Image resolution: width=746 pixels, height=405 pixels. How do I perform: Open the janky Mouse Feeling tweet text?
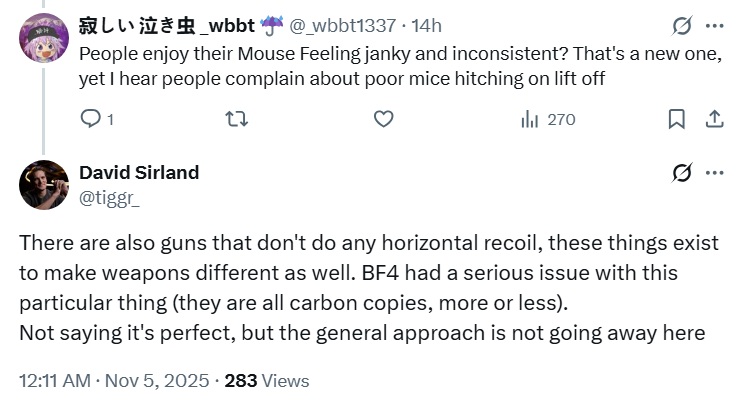click(x=398, y=65)
